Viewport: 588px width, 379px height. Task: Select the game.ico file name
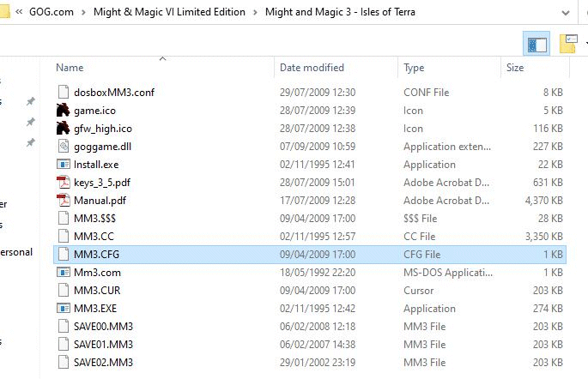coord(95,111)
